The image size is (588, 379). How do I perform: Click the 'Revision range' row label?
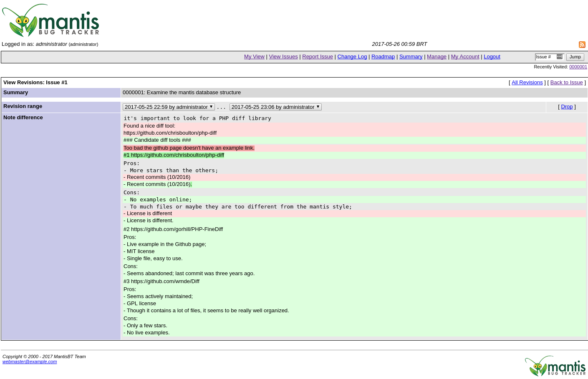coord(23,106)
